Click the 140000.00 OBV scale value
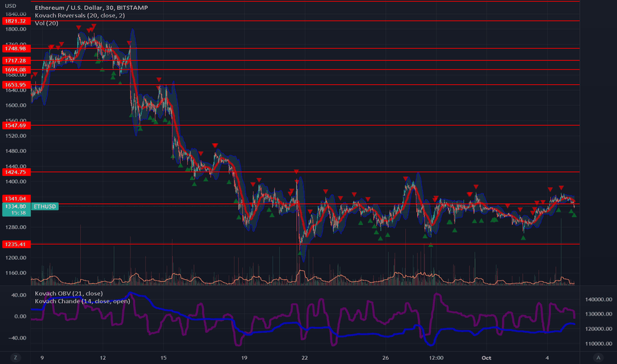Screen dimensions: 617x364 pyautogui.click(x=598, y=299)
